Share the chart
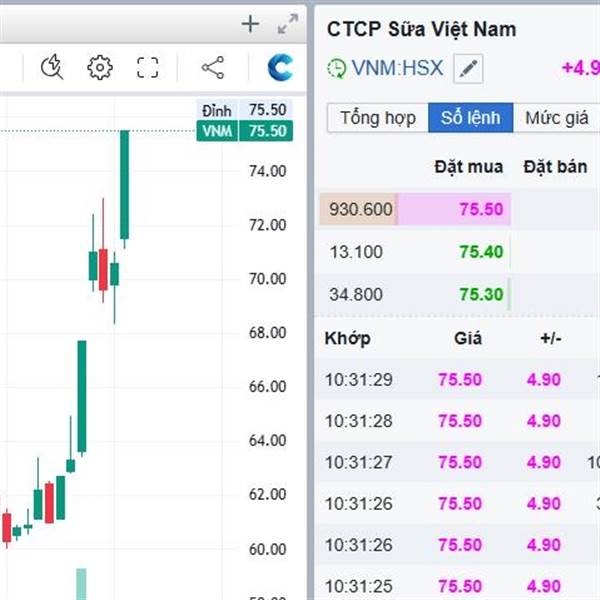Screen dimensions: 600x600 [x=212, y=68]
